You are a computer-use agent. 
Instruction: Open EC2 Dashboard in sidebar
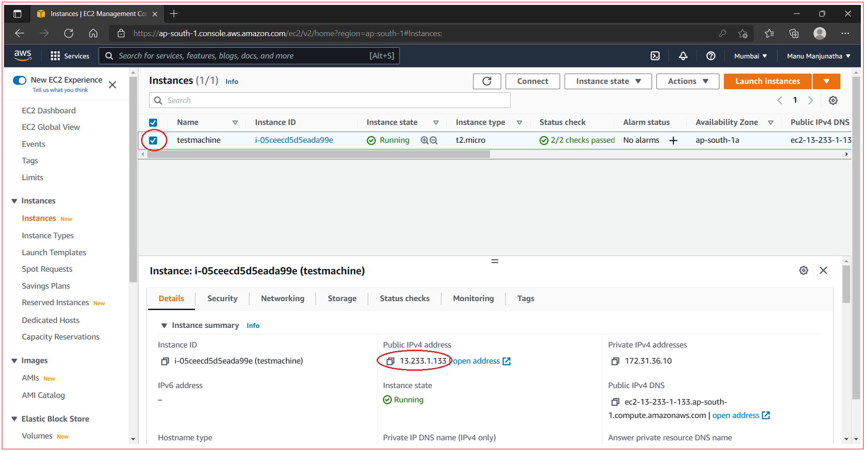coord(49,111)
